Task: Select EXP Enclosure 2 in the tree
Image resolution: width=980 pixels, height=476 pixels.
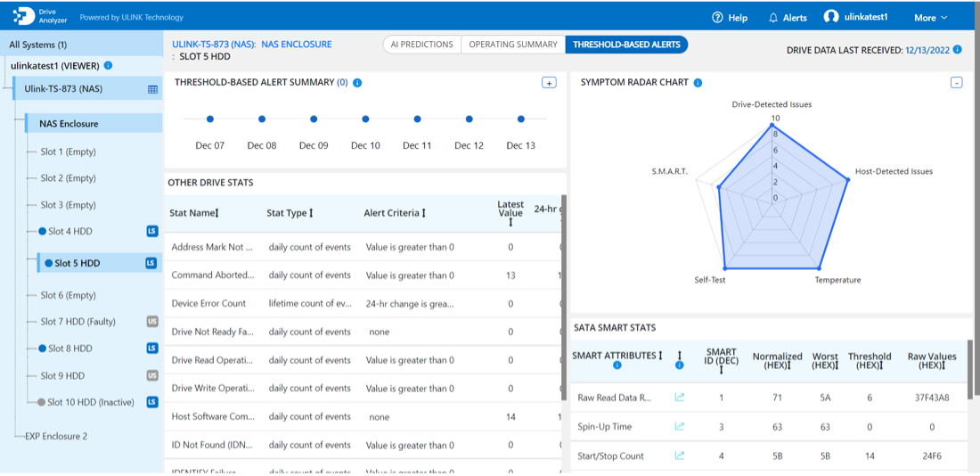Action: pos(55,437)
